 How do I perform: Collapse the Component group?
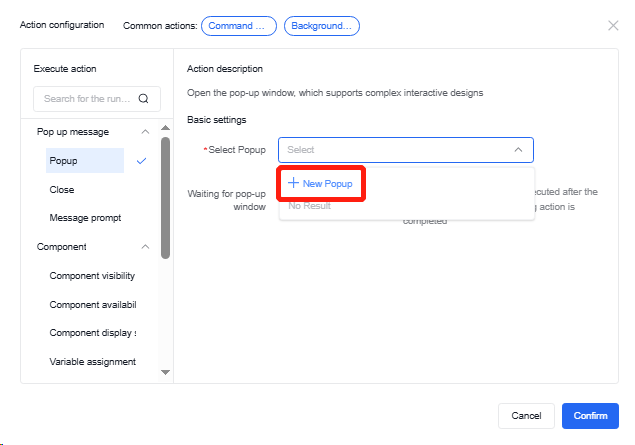pyautogui.click(x=145, y=247)
